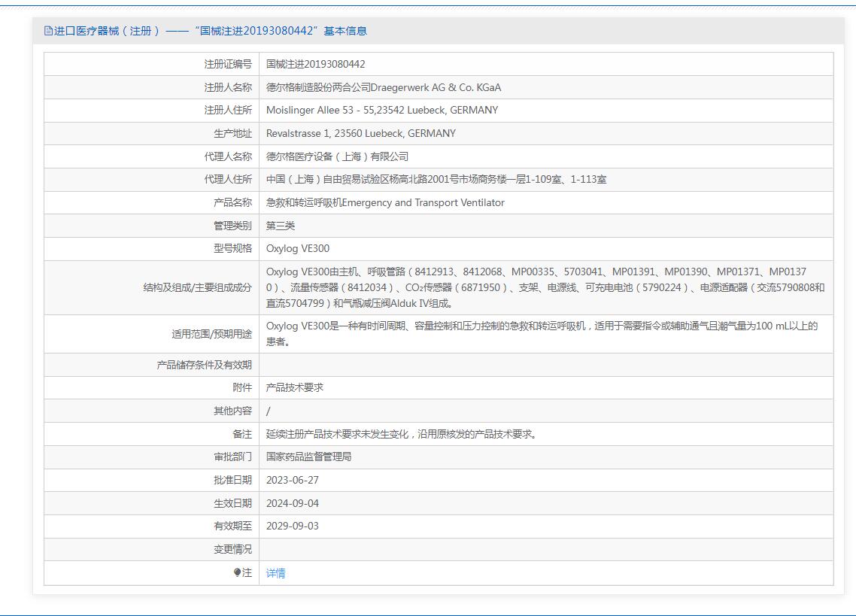Select product name Emergency and Transport Ventilator

pos(385,202)
